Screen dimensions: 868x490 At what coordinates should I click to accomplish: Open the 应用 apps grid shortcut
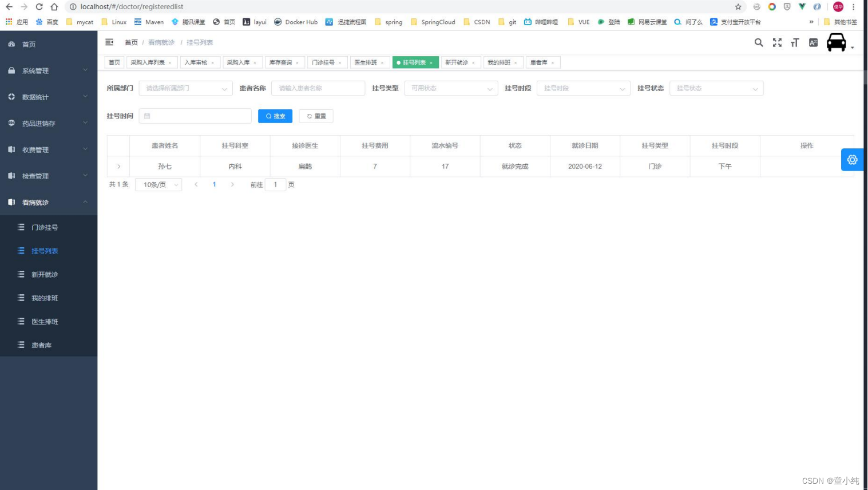click(x=17, y=22)
